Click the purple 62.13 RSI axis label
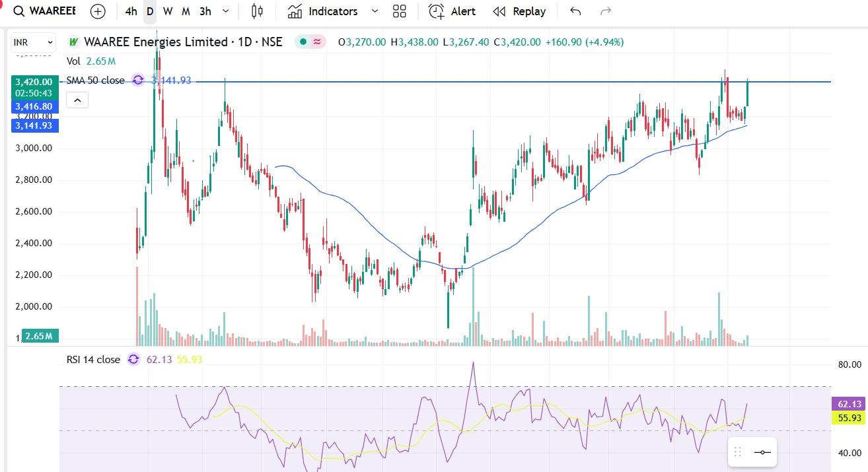The width and height of the screenshot is (868, 472). click(849, 405)
